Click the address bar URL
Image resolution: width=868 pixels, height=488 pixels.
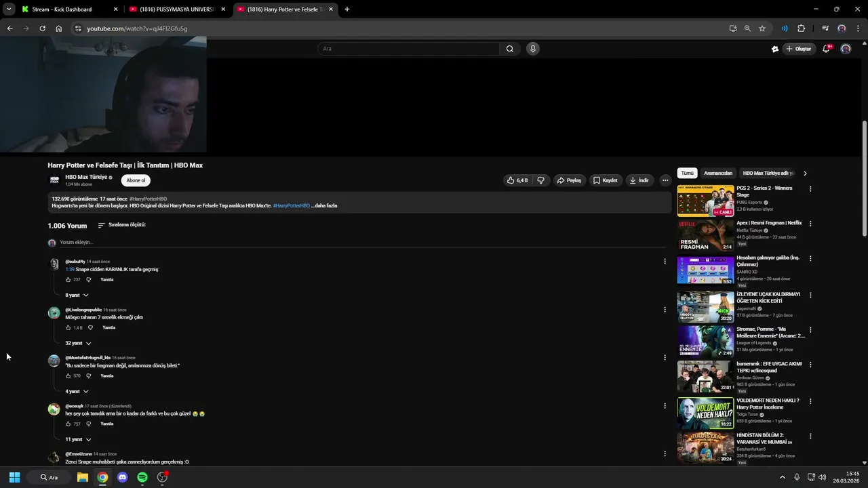point(137,28)
